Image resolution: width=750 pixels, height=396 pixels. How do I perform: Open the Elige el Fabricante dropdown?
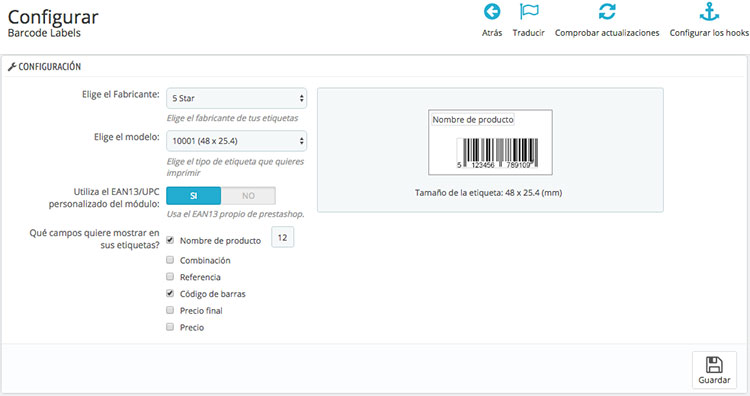236,98
